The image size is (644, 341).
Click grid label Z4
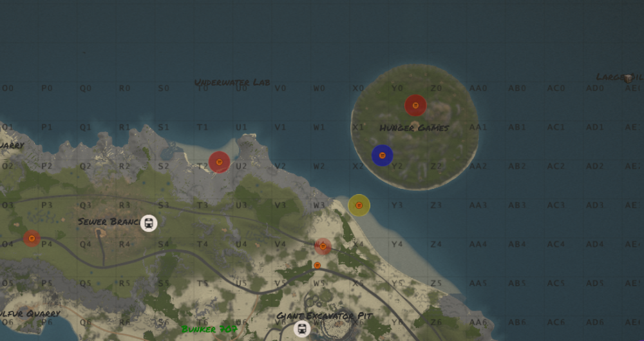point(436,244)
